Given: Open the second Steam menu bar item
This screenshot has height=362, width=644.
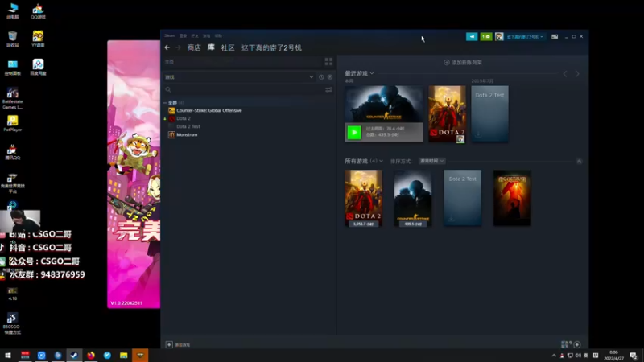Looking at the screenshot, I should [184, 35].
